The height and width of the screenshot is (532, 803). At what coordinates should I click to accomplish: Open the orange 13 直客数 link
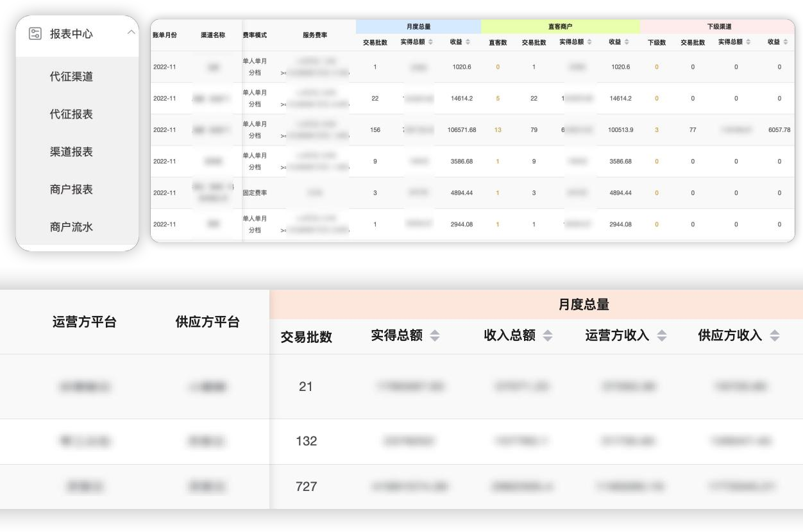point(498,130)
